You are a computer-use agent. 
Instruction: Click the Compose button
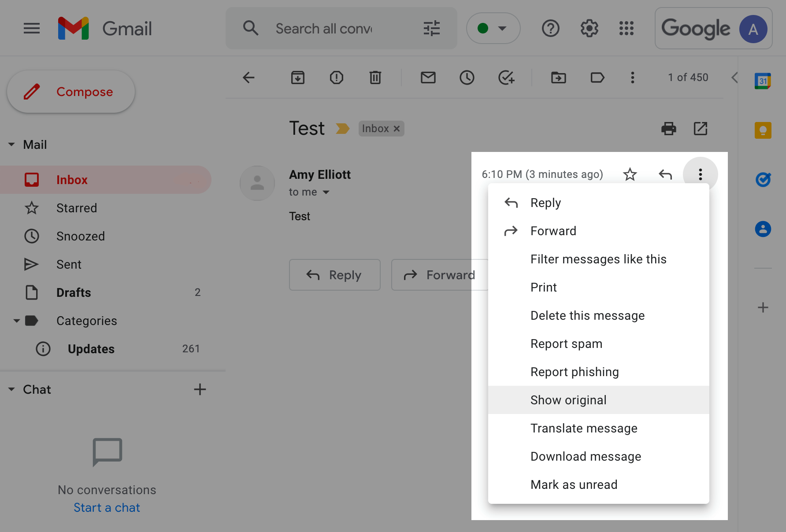(x=71, y=92)
